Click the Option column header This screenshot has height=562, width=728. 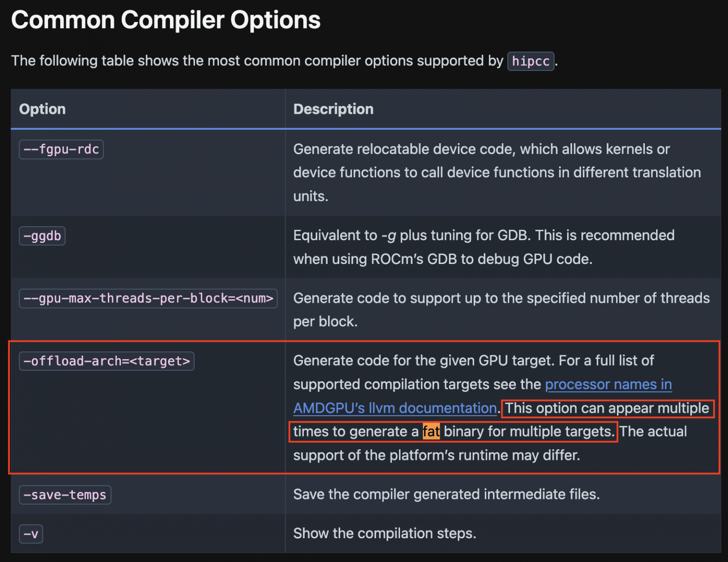42,109
